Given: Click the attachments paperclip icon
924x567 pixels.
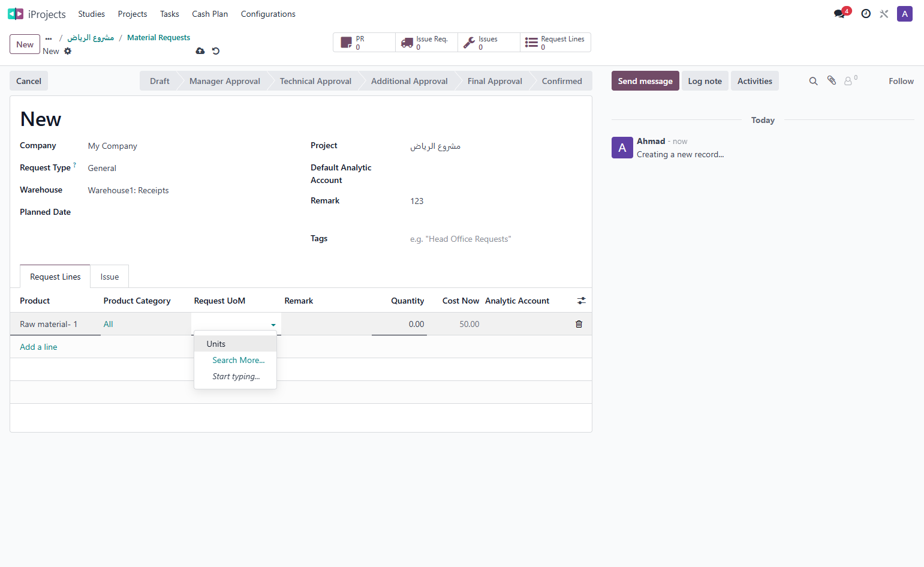Looking at the screenshot, I should [x=832, y=80].
